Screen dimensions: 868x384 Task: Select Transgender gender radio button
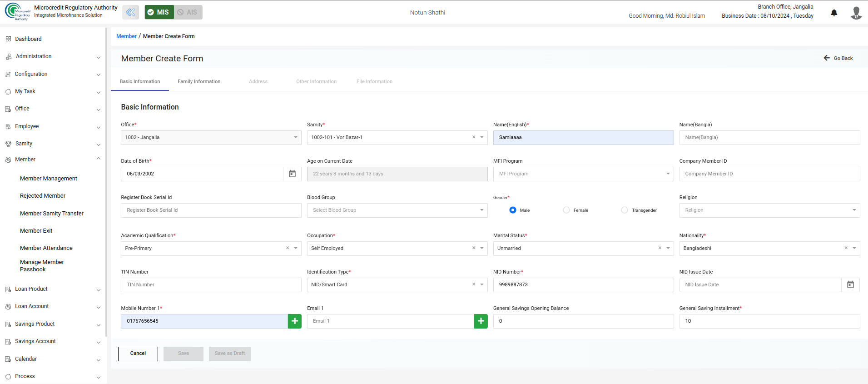click(x=625, y=210)
